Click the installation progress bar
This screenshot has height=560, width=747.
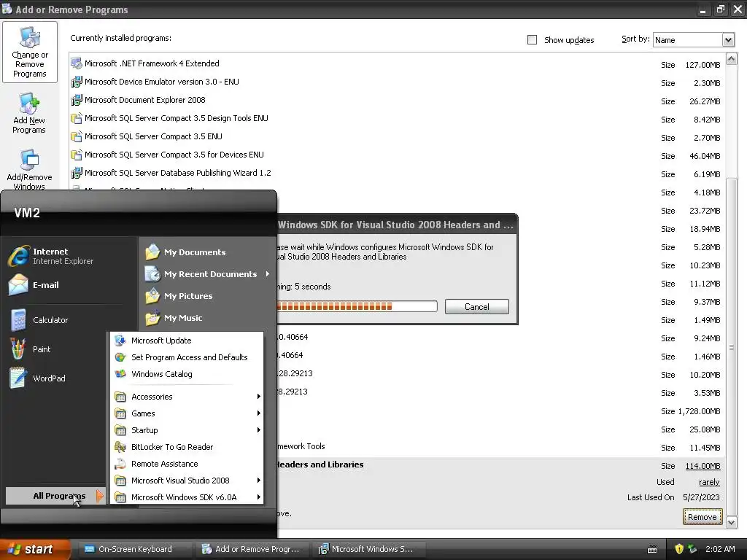pyautogui.click(x=357, y=306)
